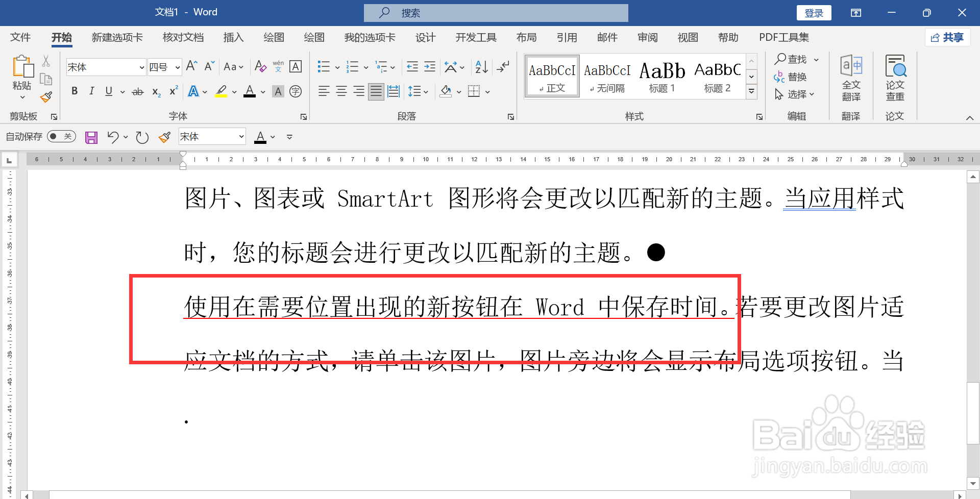Switch to the 布局 tab
Image resolution: width=980 pixels, height=499 pixels.
(526, 37)
